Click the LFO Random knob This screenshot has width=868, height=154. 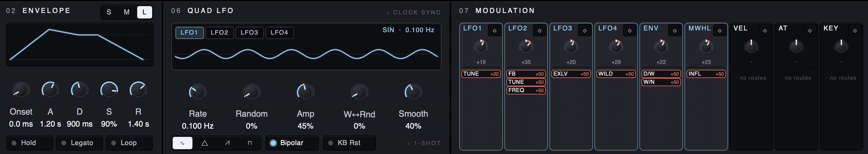pyautogui.click(x=252, y=92)
